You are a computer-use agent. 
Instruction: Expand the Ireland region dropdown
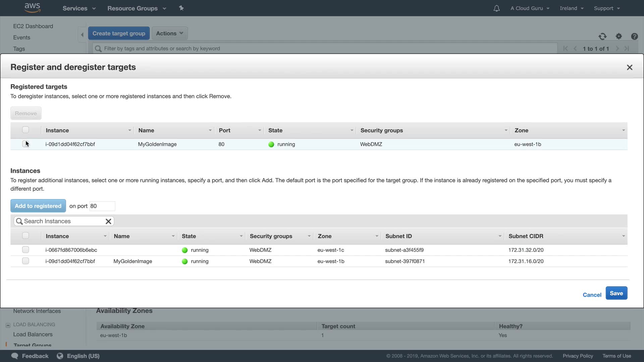572,8
